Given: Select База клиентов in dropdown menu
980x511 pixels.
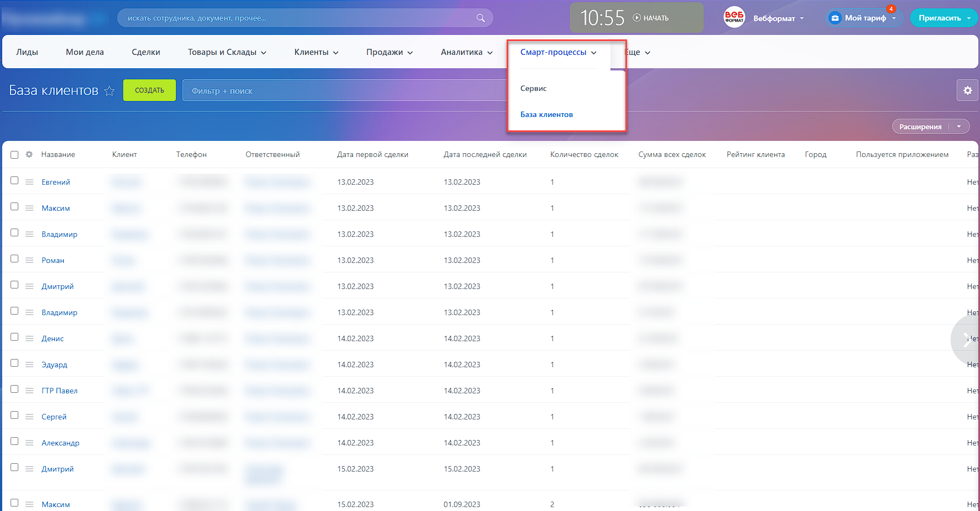Looking at the screenshot, I should [x=547, y=114].
